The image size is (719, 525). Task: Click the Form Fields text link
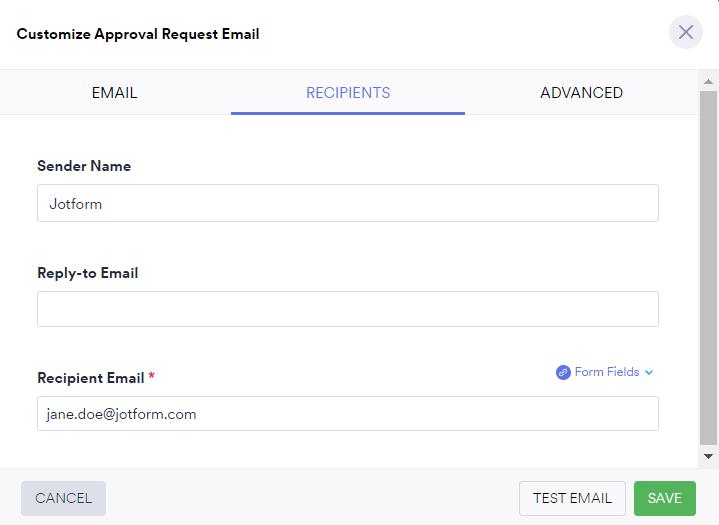(x=606, y=372)
